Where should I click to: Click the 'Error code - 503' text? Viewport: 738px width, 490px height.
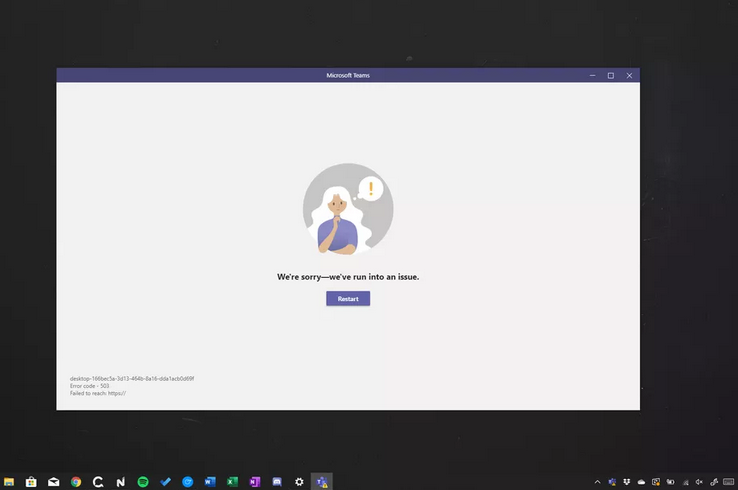tap(89, 386)
